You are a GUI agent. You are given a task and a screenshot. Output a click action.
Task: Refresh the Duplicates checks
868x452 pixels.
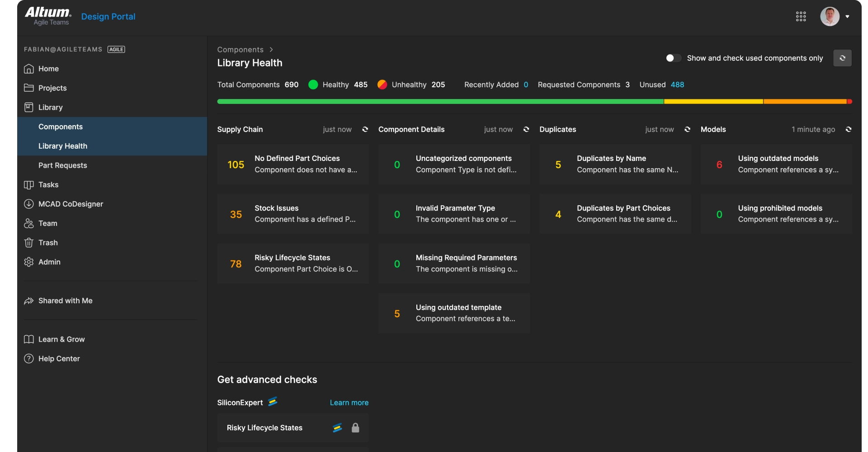687,129
